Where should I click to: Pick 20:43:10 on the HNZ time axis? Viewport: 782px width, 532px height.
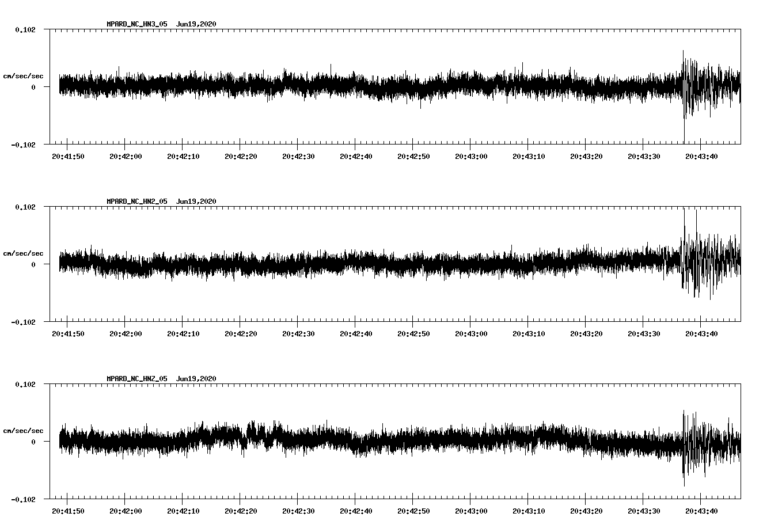[x=529, y=511]
